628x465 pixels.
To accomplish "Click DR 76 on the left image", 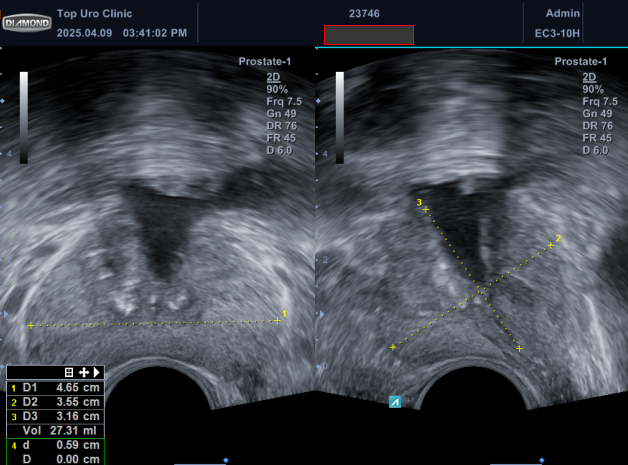I will [x=282, y=126].
